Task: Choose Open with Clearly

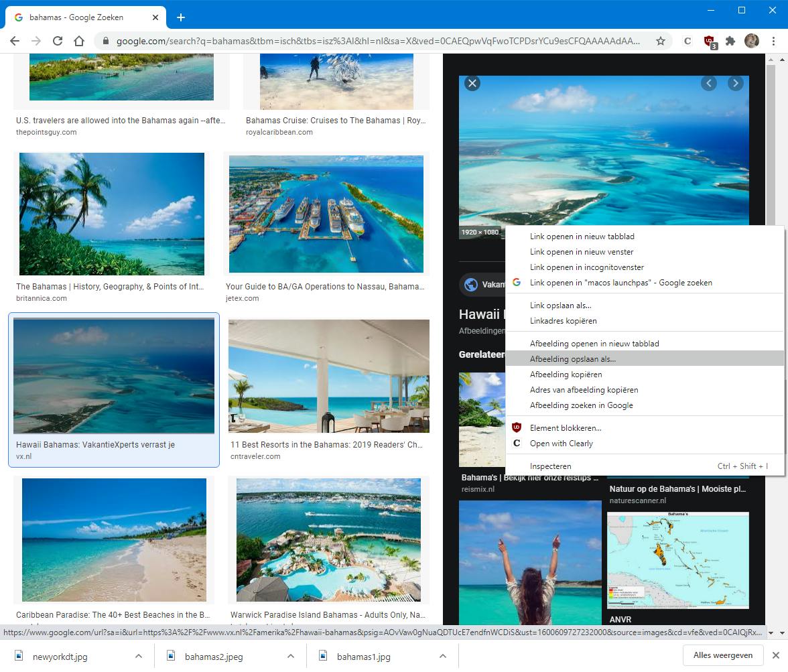Action: pos(645,444)
